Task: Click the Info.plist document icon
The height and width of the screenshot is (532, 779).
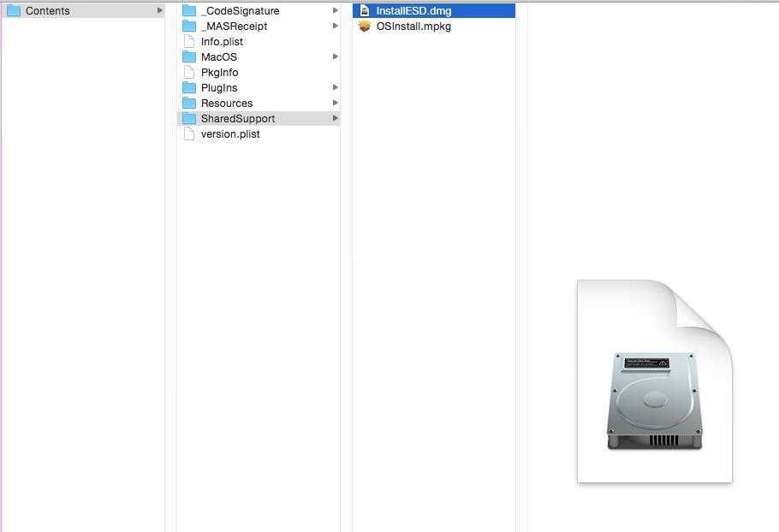Action: 189,41
